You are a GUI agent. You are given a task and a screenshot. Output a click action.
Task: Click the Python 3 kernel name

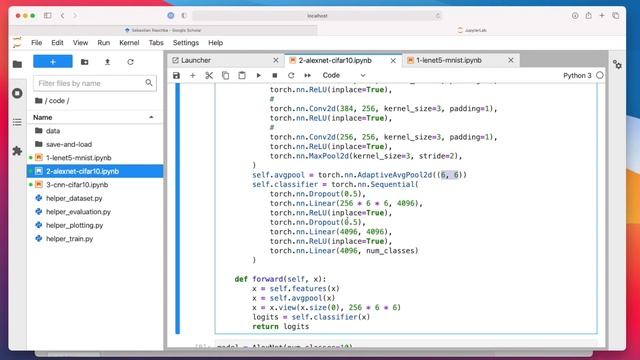click(x=577, y=76)
